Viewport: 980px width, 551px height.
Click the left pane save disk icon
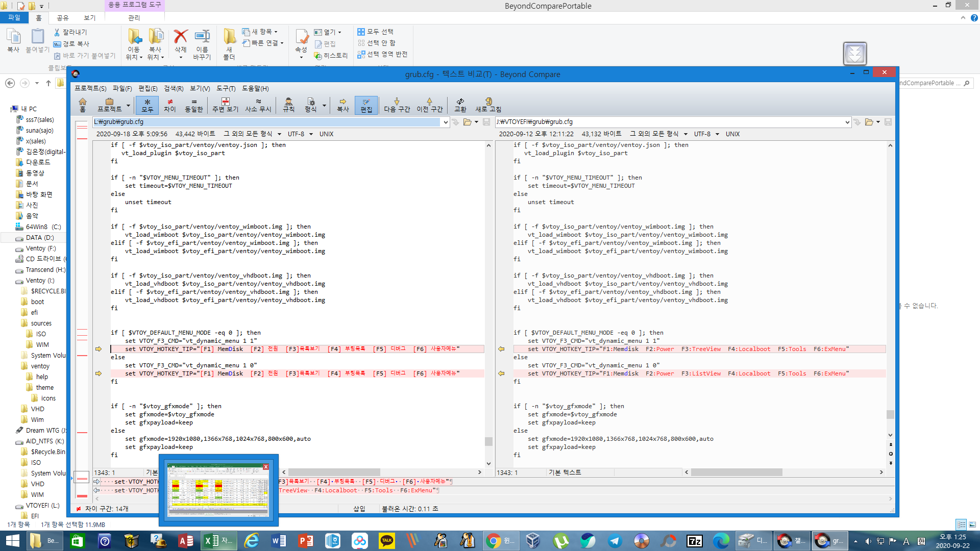pyautogui.click(x=486, y=122)
